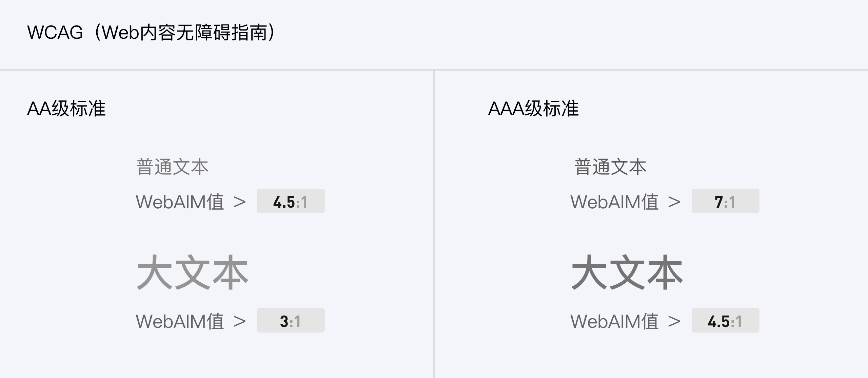Screen dimensions: 868x378
Task: Click the > symbol before AAA 4.5:1
Action: [674, 322]
